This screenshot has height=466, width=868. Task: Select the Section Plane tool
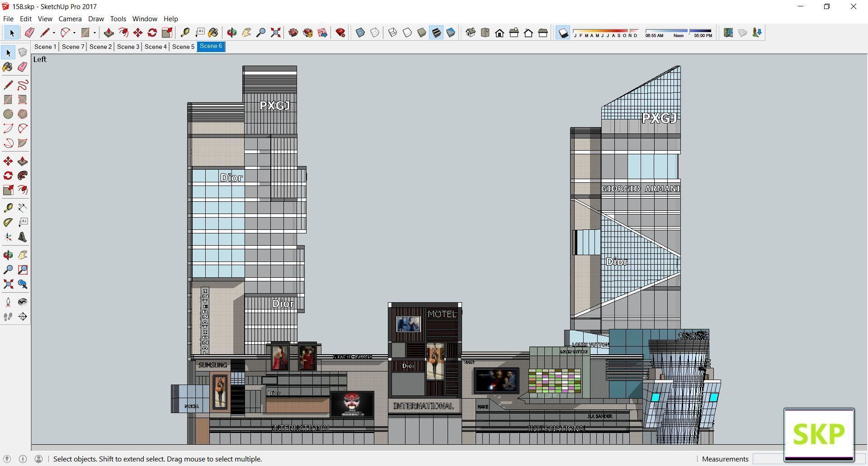click(23, 317)
